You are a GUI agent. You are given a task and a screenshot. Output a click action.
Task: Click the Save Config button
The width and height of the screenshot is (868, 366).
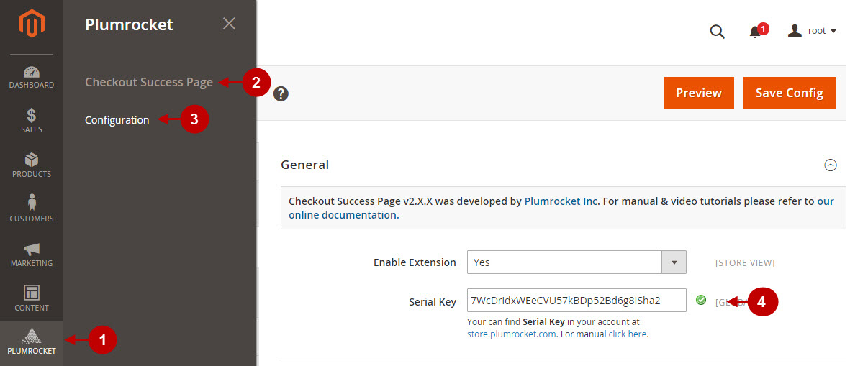(x=790, y=93)
